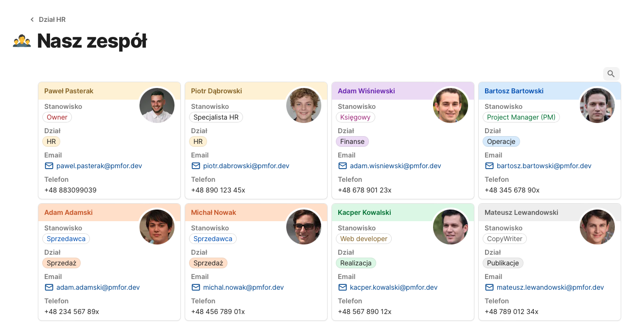Screen dimensions: 644x332
Task: Click the back chevron beside Dział HR
Action: 32,20
